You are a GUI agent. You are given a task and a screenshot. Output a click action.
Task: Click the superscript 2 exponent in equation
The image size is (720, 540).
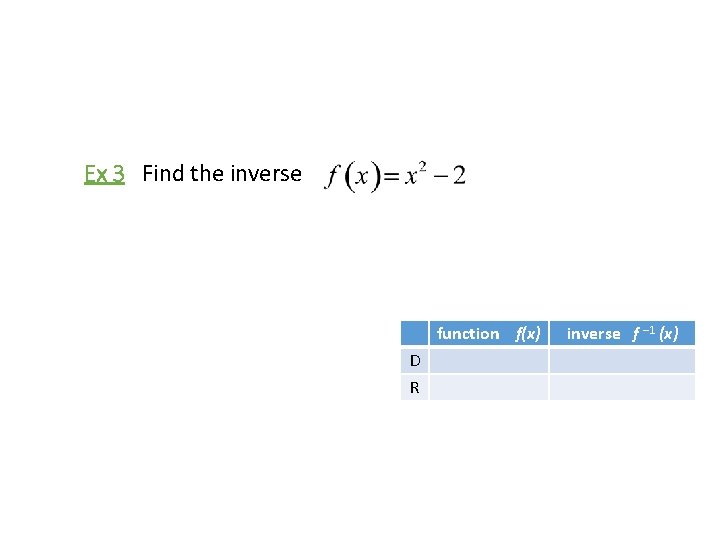click(x=422, y=165)
